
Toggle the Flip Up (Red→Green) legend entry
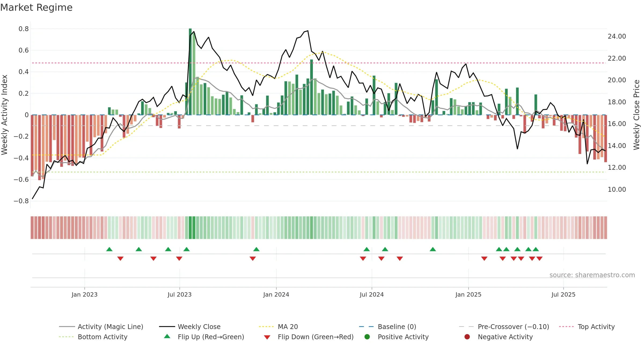click(204, 337)
